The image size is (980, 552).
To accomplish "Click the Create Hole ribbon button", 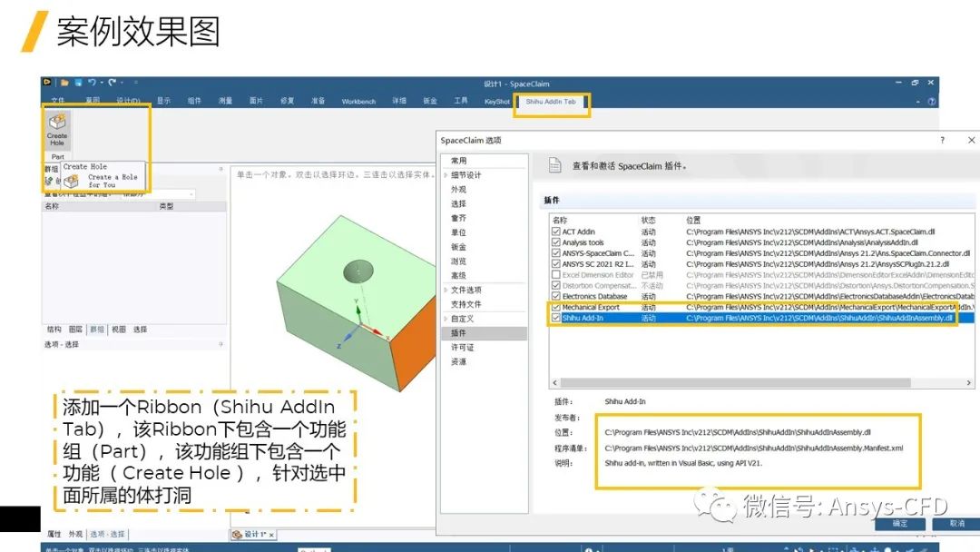I will pyautogui.click(x=57, y=130).
